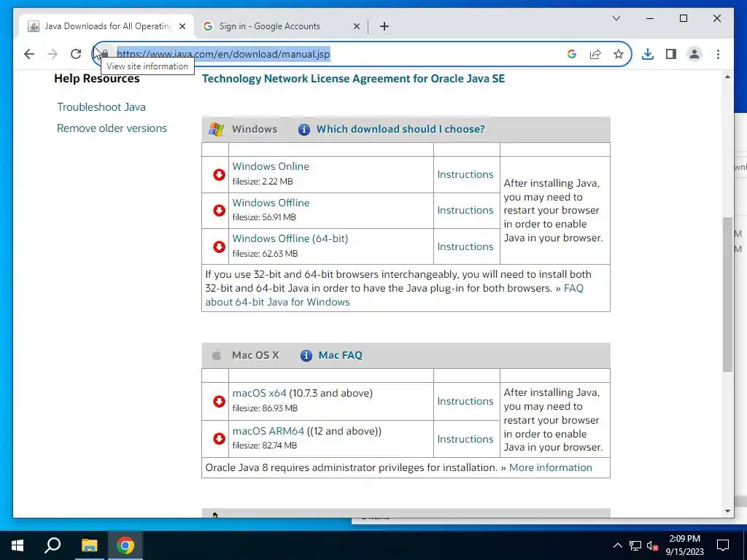This screenshot has width=747, height=560.
Task: Open Which download should I choose? link
Action: pyautogui.click(x=400, y=129)
